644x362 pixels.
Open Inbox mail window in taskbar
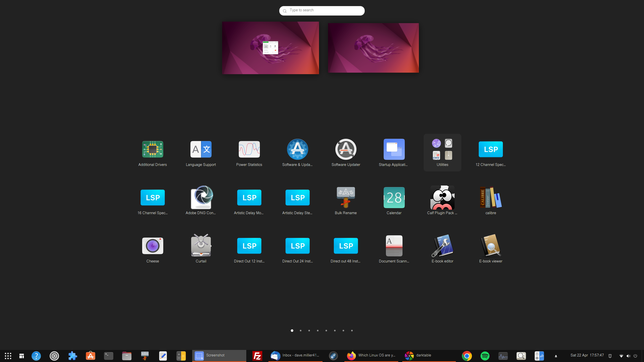pyautogui.click(x=295, y=355)
